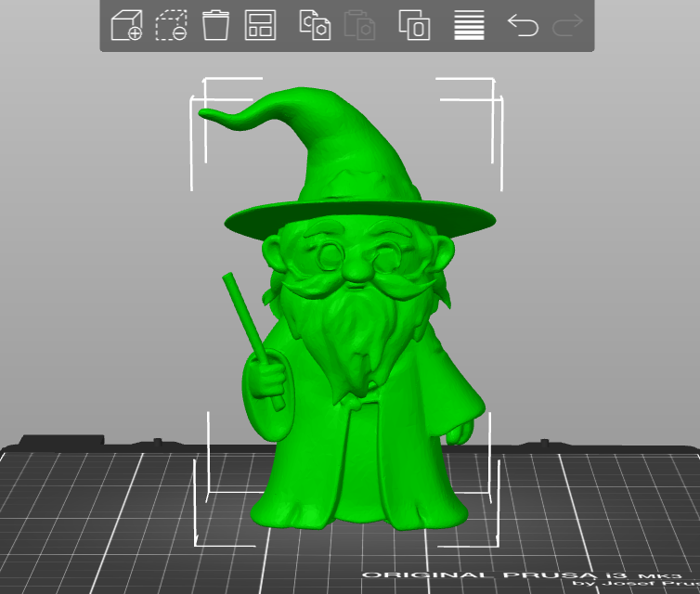The width and height of the screenshot is (700, 594).
Task: Click the Delete selected object icon
Action: click(x=172, y=25)
